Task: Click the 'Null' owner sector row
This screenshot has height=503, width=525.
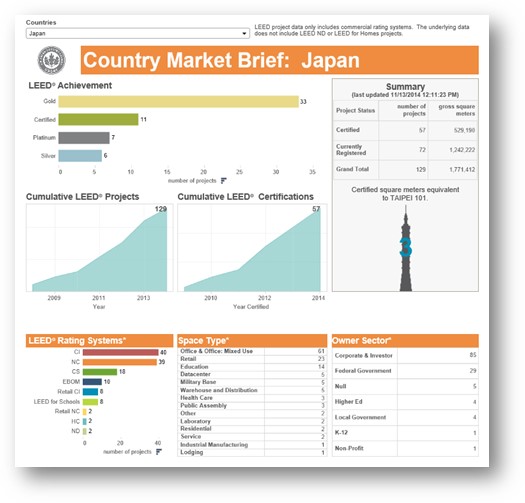Action: (405, 386)
